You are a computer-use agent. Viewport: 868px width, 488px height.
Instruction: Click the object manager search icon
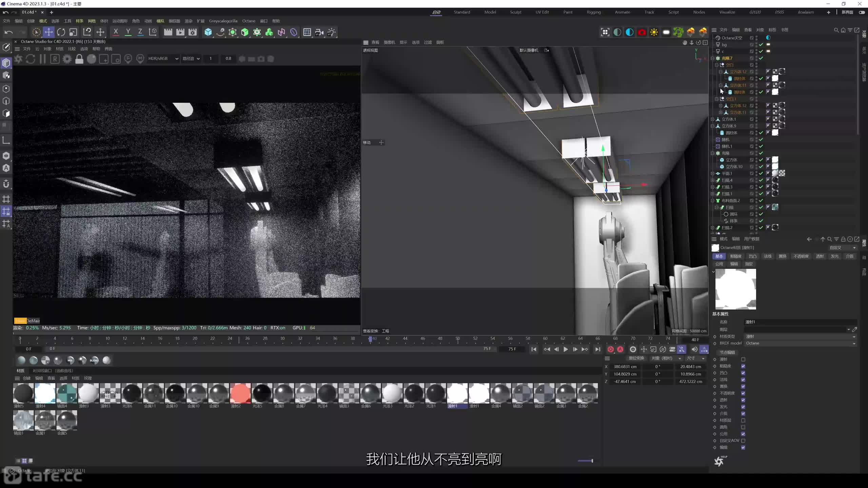(x=836, y=30)
